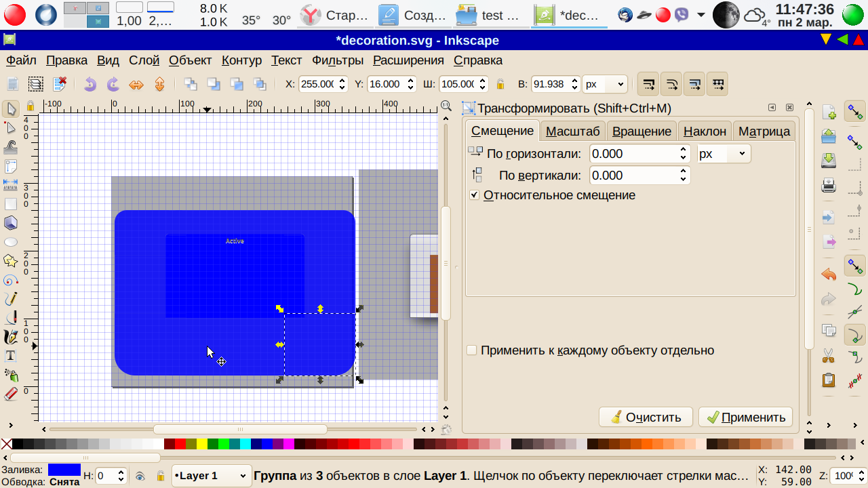Rotate selection 90° counter-clockwise
Image resolution: width=868 pixels, height=488 pixels.
click(x=90, y=84)
